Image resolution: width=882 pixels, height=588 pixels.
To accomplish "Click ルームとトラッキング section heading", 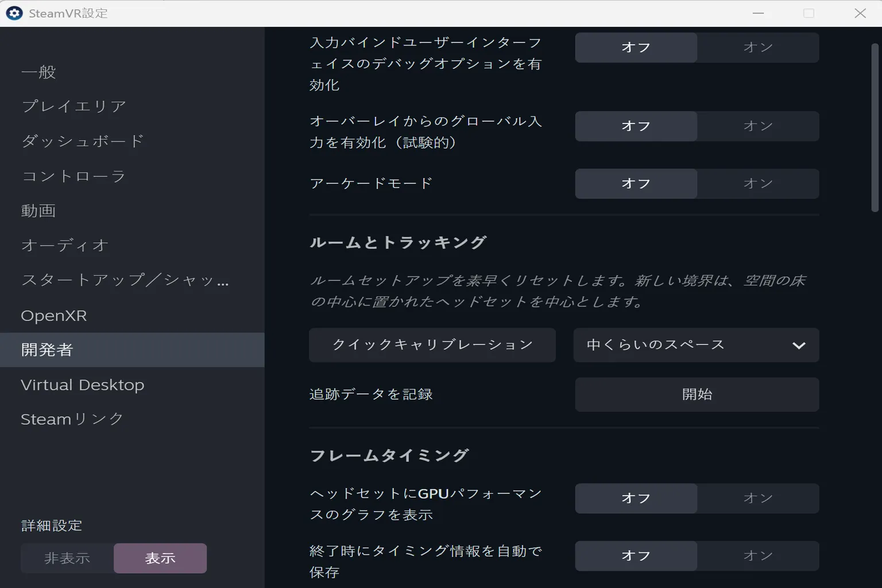I will pos(398,242).
